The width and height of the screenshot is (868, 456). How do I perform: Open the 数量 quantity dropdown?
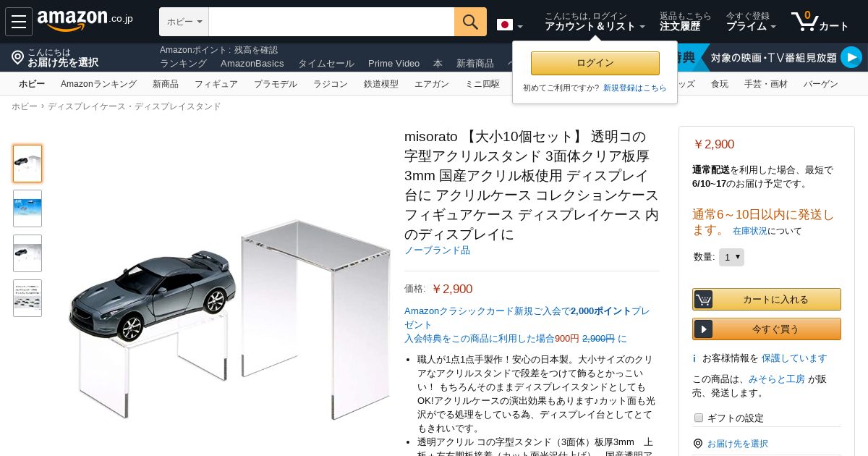point(731,257)
